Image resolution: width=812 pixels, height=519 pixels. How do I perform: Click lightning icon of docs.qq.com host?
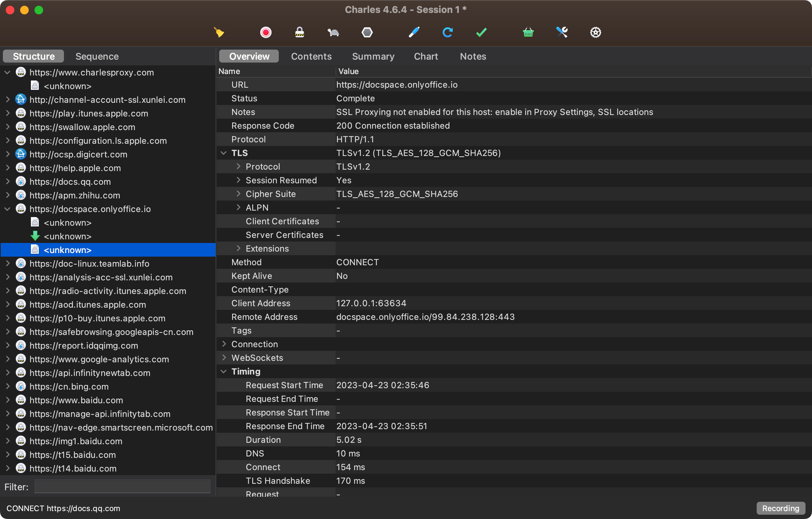point(21,182)
